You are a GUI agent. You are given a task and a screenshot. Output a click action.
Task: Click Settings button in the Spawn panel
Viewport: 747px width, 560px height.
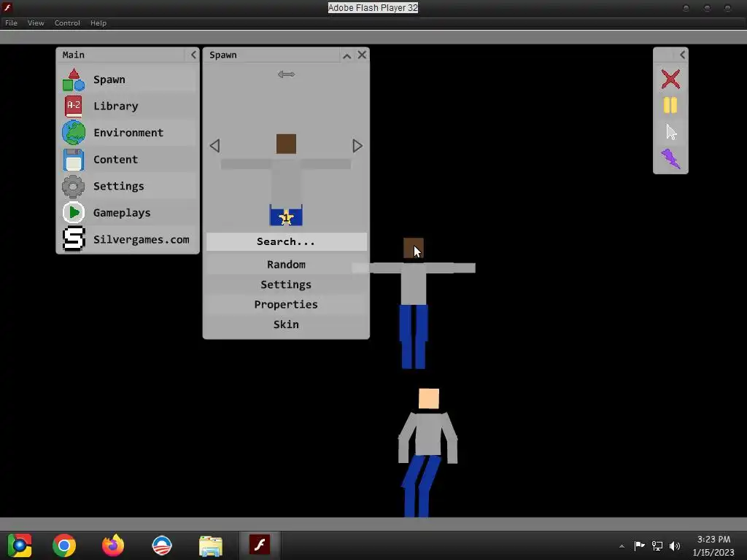click(286, 284)
